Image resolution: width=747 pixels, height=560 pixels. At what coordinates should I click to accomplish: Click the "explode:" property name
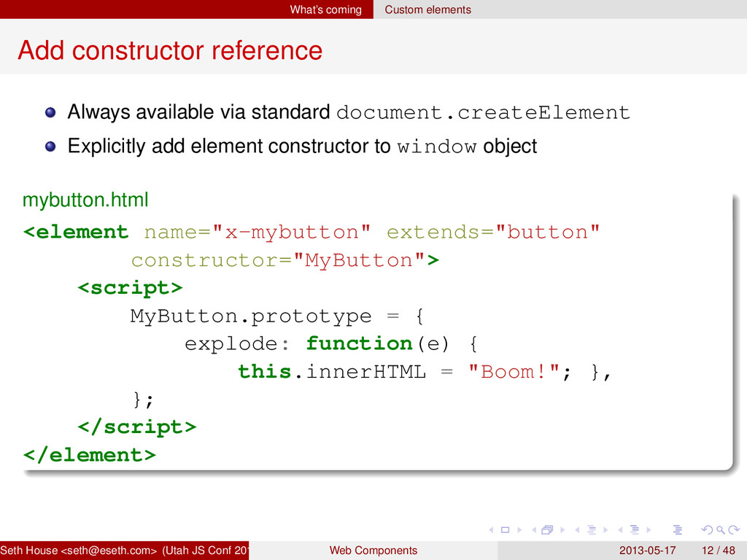click(237, 344)
